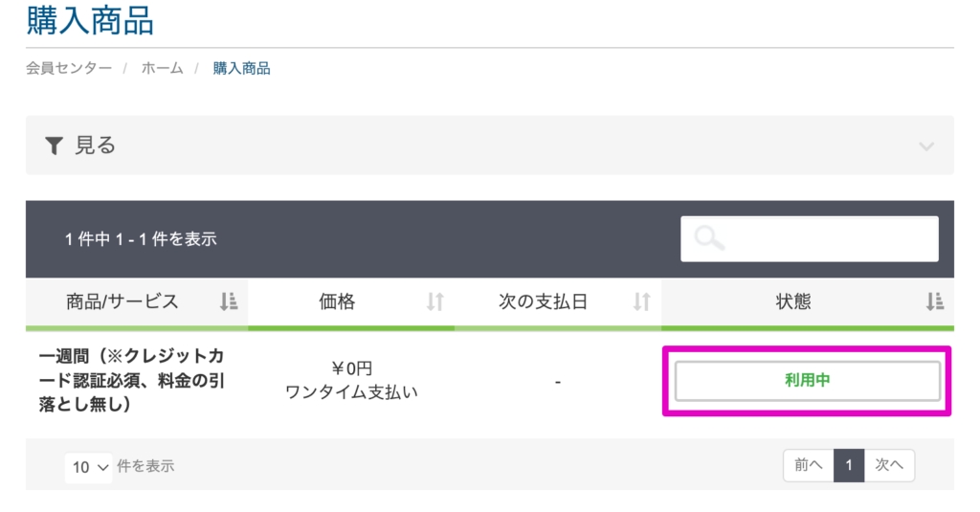This screenshot has width=980, height=512.
Task: Select page 1 in the pagination
Action: pos(848,465)
